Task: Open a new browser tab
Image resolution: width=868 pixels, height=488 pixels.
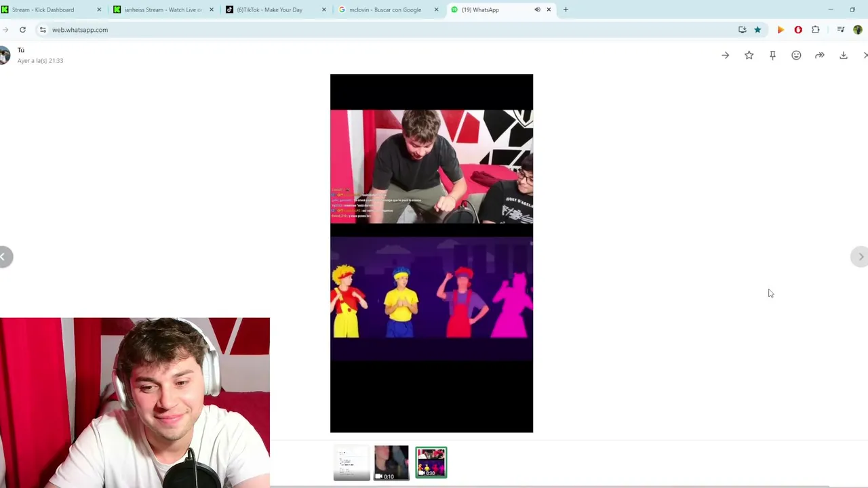Action: [x=566, y=9]
